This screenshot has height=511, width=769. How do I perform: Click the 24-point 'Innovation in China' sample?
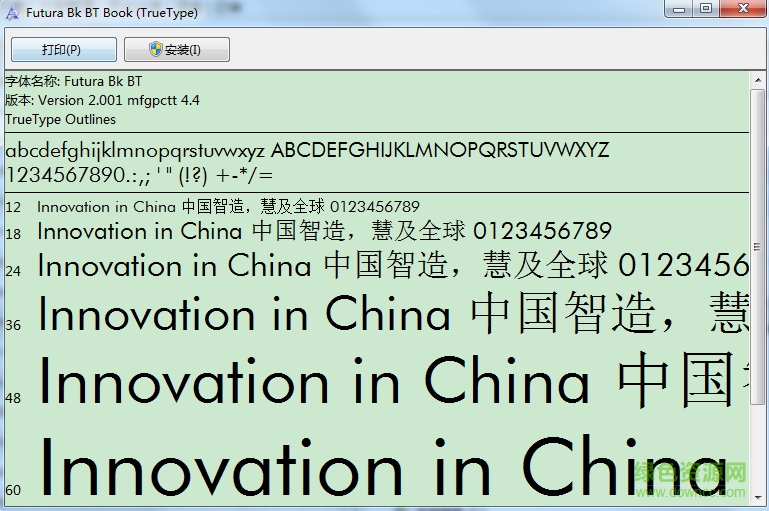(x=175, y=265)
